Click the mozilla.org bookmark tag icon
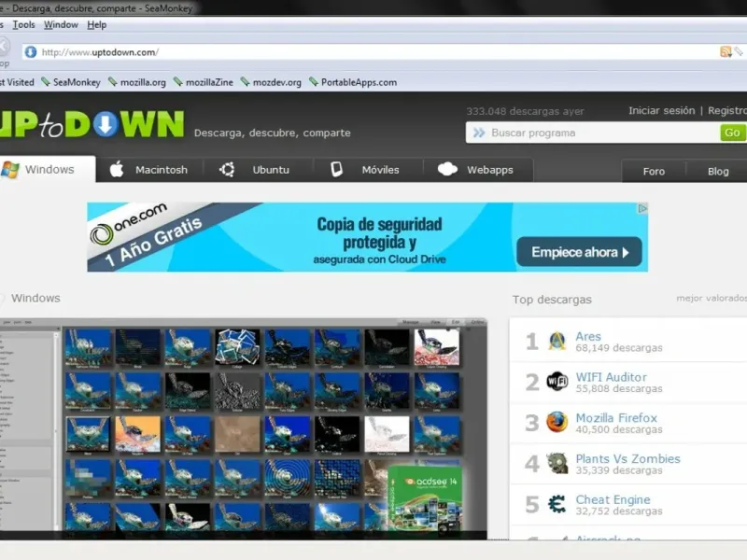Viewport: 747px width, 560px height. 113,82
